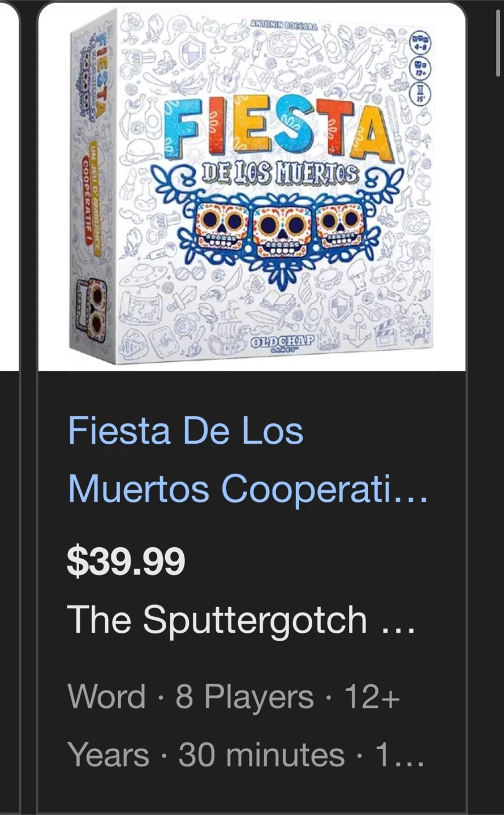Open the previous product card at left edge
Screen dimensions: 504x815
click(x=10, y=407)
